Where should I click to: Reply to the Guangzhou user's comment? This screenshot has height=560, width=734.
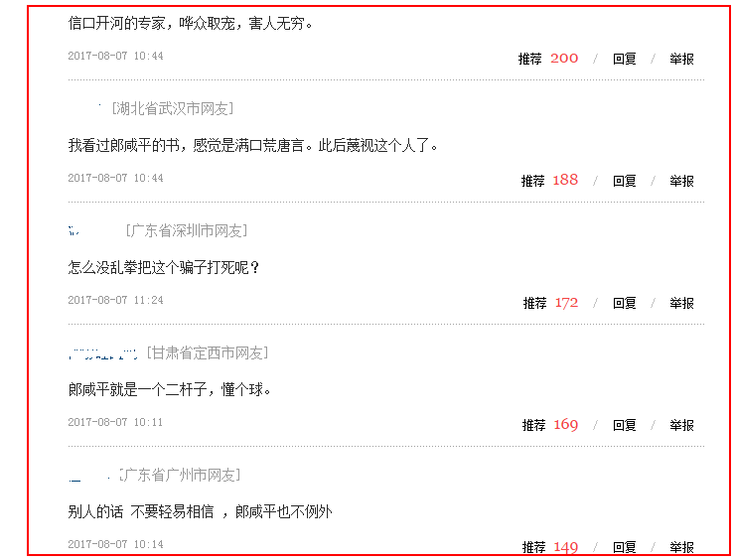pyautogui.click(x=624, y=547)
